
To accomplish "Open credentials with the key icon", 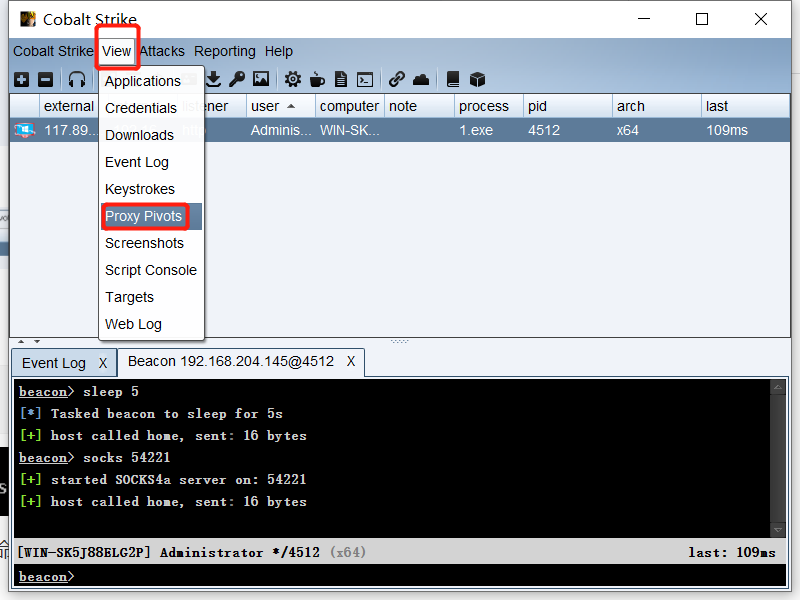I will [237, 80].
